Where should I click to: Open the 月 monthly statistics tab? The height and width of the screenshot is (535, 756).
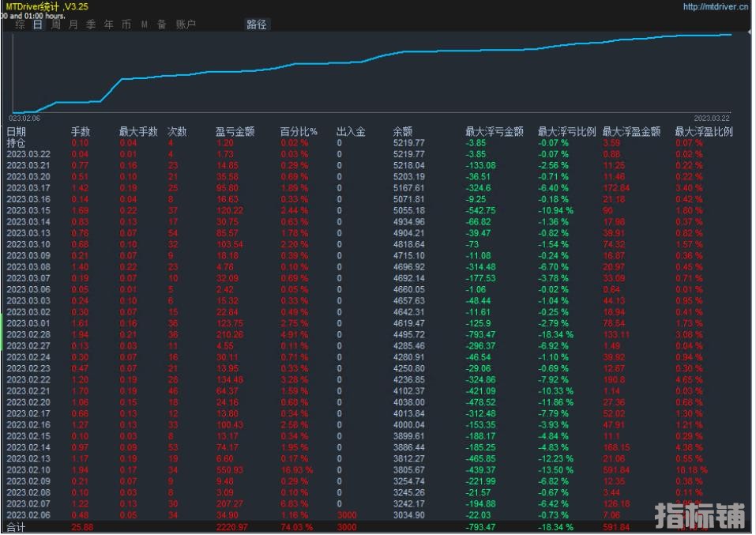pos(73,24)
